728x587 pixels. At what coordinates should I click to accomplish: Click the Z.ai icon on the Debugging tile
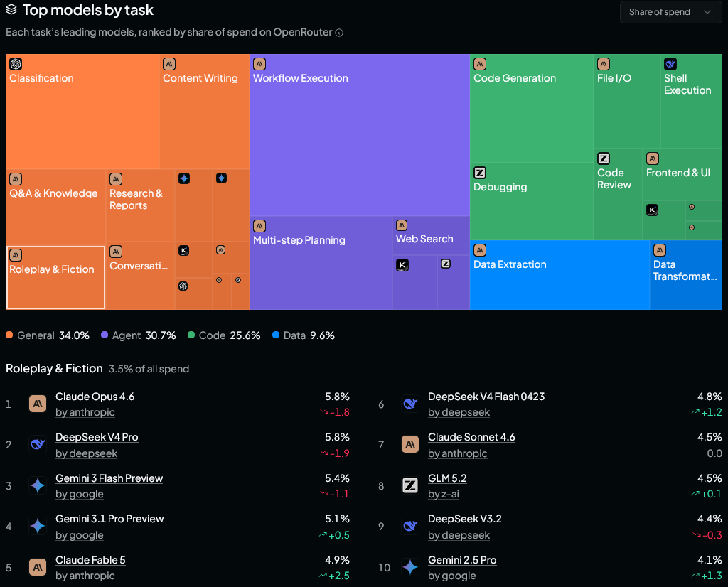[x=480, y=173]
